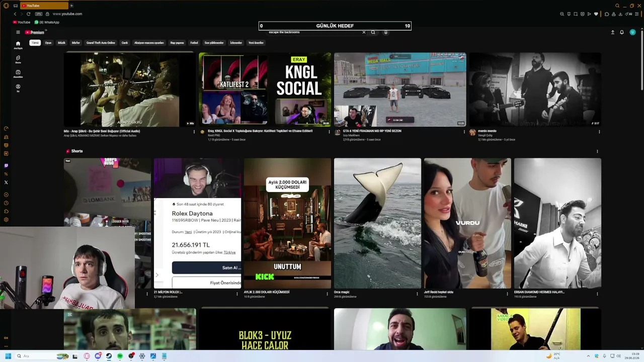Viewport: 644px width, 362px height.
Task: Select the Oyun filter chip
Action: pyautogui.click(x=48, y=43)
